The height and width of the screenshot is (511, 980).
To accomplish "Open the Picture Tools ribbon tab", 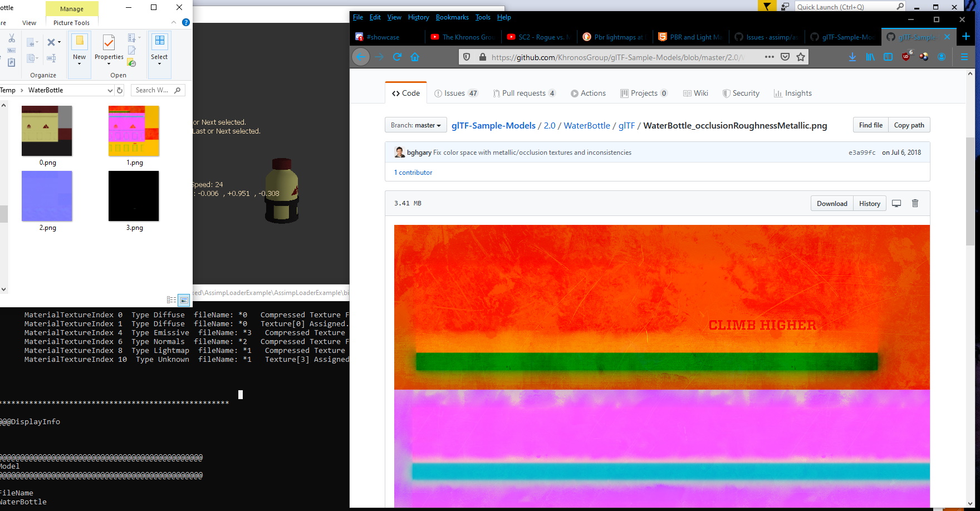I will (x=71, y=23).
